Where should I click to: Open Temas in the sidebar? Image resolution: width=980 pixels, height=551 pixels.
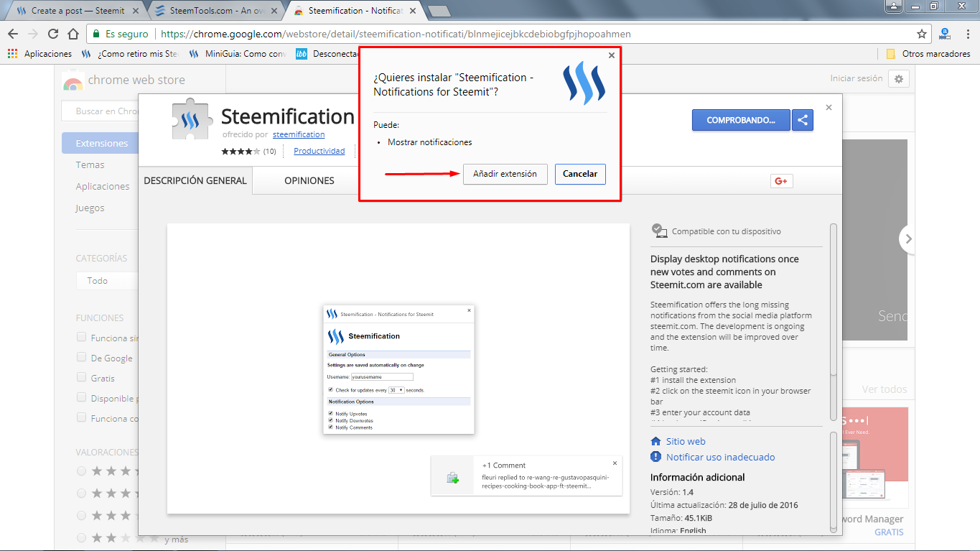pos(90,165)
